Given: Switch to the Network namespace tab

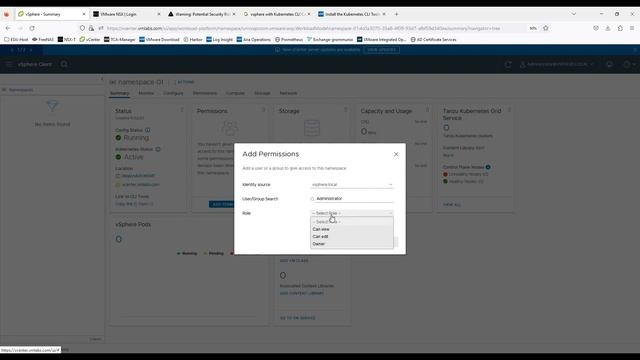Looking at the screenshot, I should pos(288,93).
